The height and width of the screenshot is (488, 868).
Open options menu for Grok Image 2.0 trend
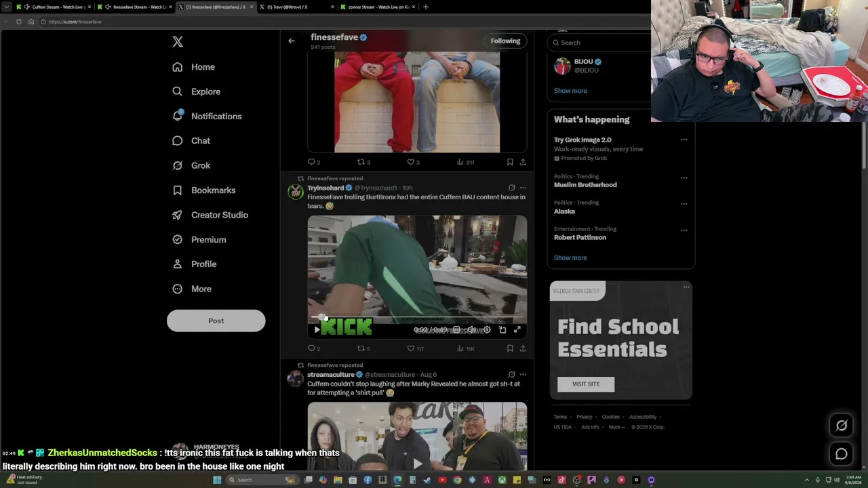pos(684,140)
